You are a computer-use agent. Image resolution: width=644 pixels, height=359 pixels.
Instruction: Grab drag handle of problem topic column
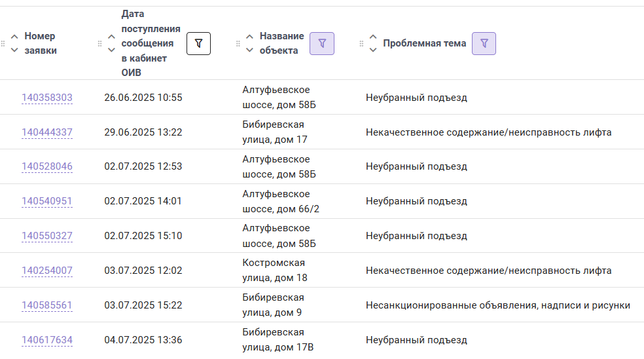[x=361, y=44]
